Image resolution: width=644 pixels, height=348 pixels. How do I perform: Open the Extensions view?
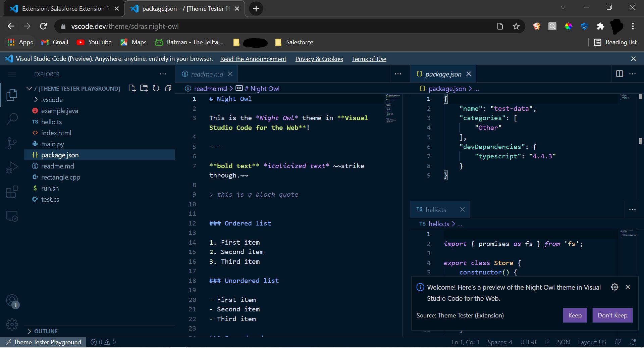coord(12,192)
